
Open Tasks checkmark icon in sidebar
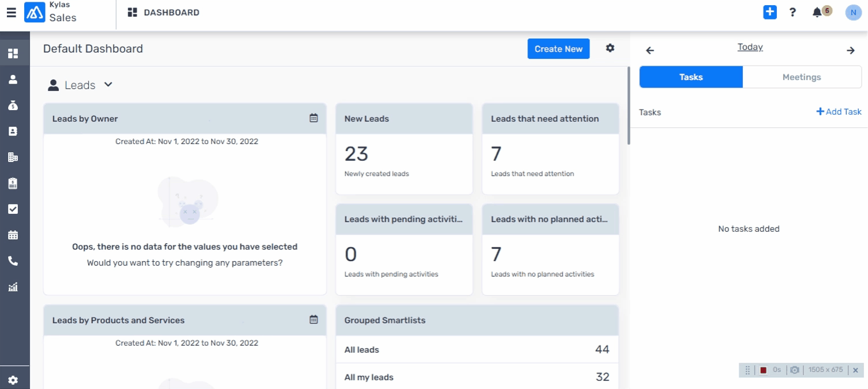(13, 209)
